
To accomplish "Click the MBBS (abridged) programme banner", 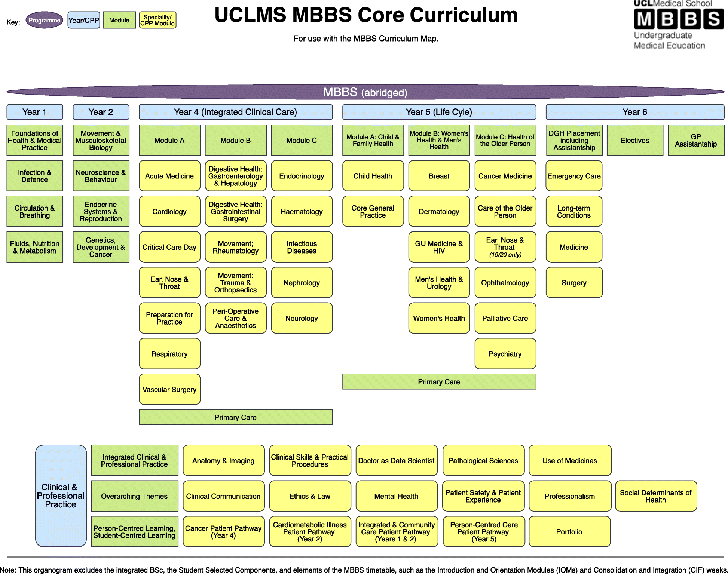I will click(x=365, y=92).
